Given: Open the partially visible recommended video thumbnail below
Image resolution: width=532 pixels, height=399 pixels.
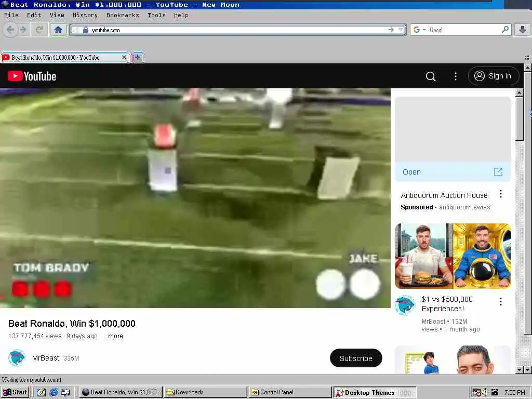Looking at the screenshot, I should coord(453,360).
